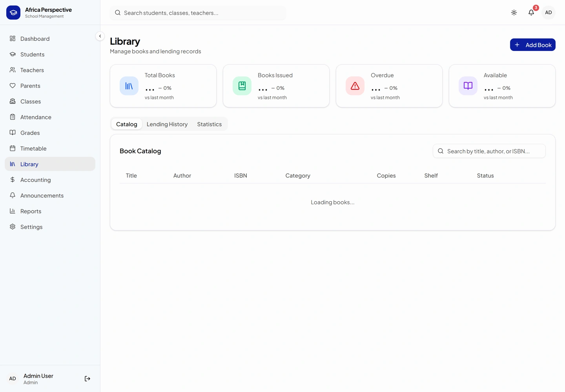Click the Grades book icon in sidebar
Viewport: 565px width, 392px height.
[x=13, y=132]
